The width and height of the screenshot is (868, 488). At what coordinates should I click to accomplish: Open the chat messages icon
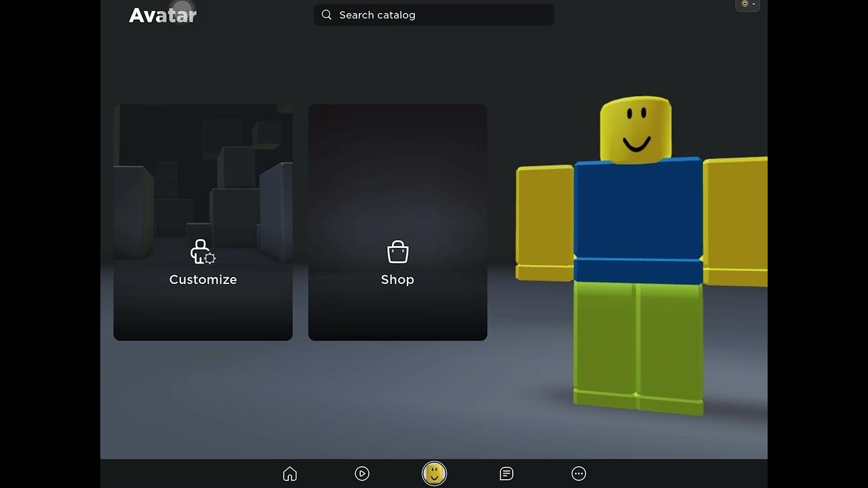pos(507,474)
